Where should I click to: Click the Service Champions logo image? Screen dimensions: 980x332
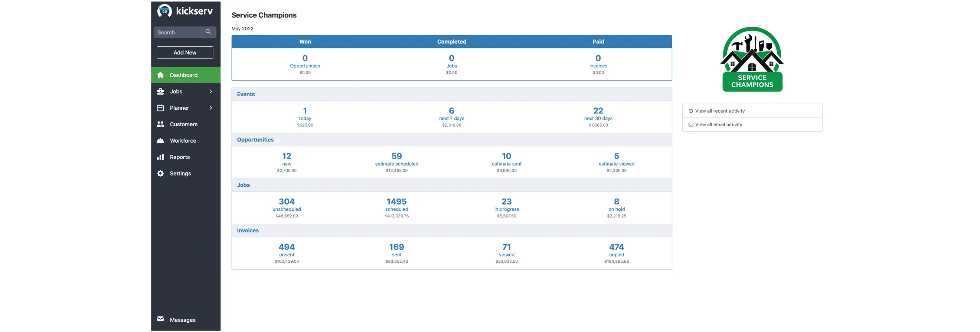click(x=752, y=59)
